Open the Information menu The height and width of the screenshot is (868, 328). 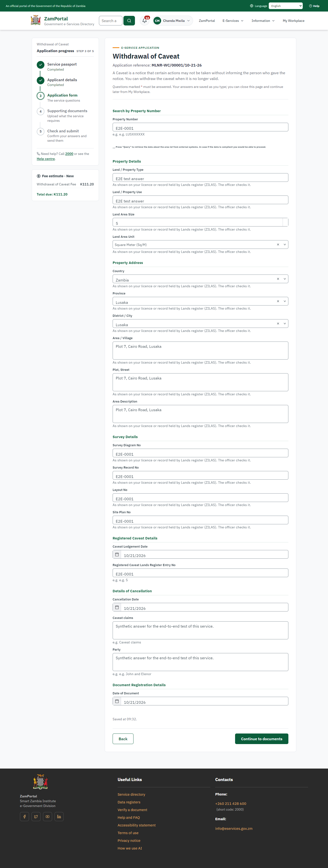pyautogui.click(x=263, y=21)
